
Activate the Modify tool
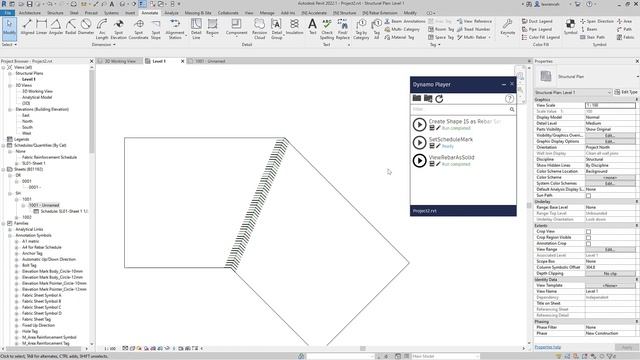point(9,29)
